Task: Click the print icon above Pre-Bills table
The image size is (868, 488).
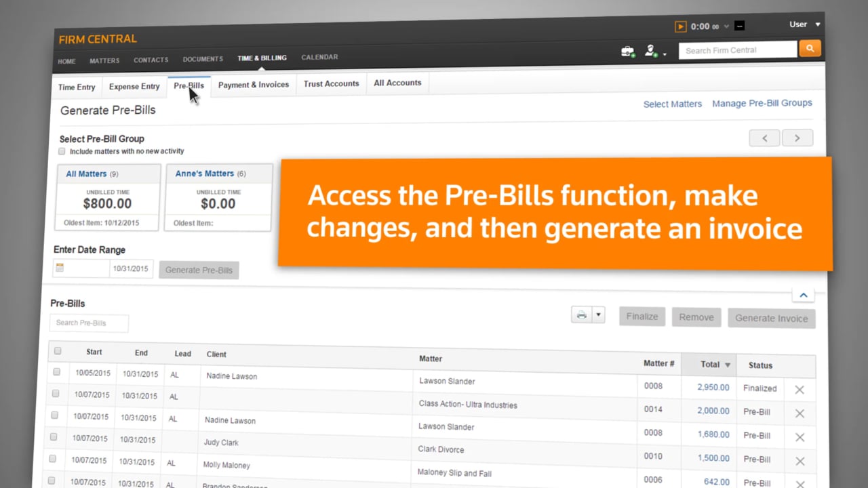Action: pos(581,315)
